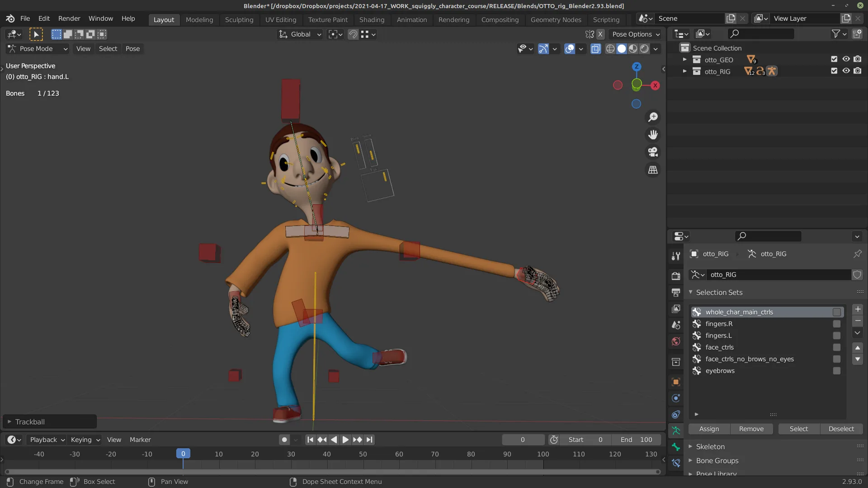
Task: Click frame 50 on timeline
Action: click(363, 454)
